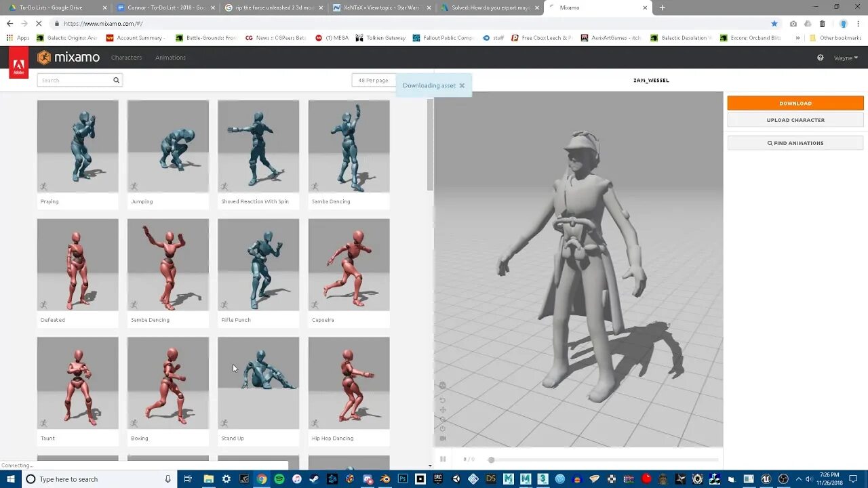The image size is (868, 488).
Task: Select the Defeated animation thumbnail
Action: click(77, 264)
